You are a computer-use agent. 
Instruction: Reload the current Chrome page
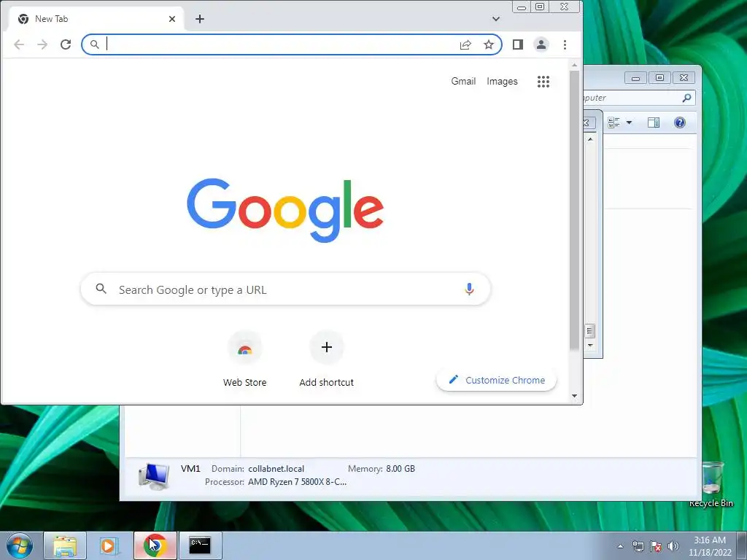coord(66,44)
